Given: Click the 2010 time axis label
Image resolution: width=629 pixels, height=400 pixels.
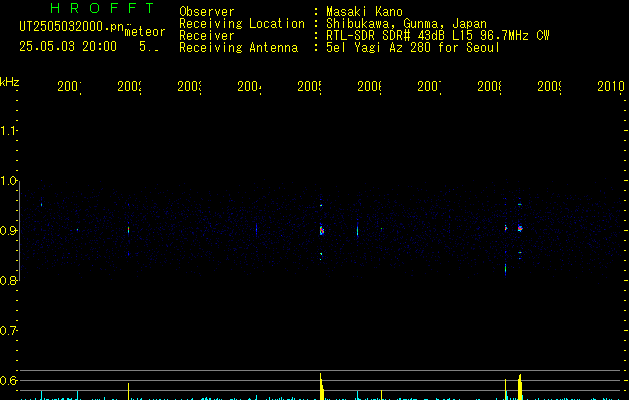Looking at the screenshot, I should pos(611,86).
